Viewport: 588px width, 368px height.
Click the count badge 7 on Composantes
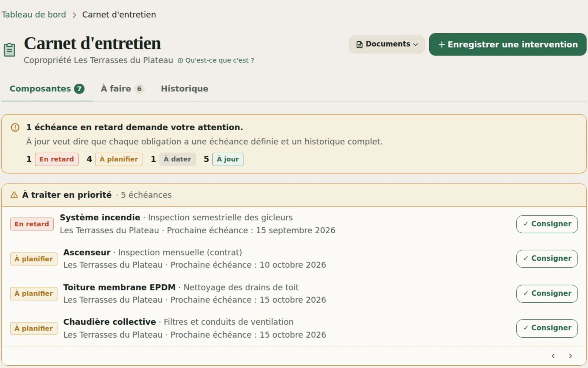click(x=79, y=89)
